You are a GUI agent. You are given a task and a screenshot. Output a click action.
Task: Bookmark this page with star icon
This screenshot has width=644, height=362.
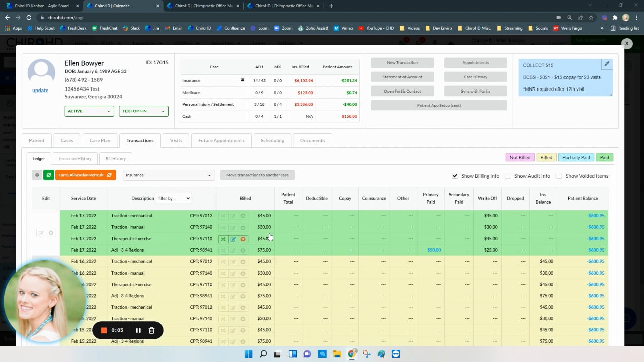(x=591, y=17)
